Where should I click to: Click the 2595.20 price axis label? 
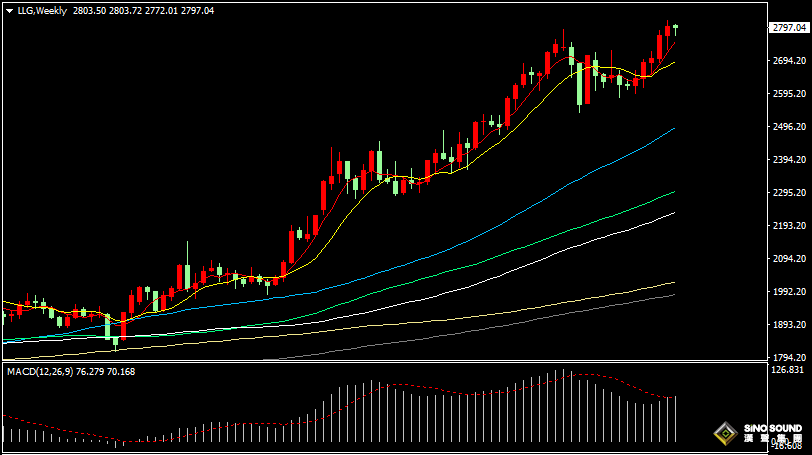788,94
